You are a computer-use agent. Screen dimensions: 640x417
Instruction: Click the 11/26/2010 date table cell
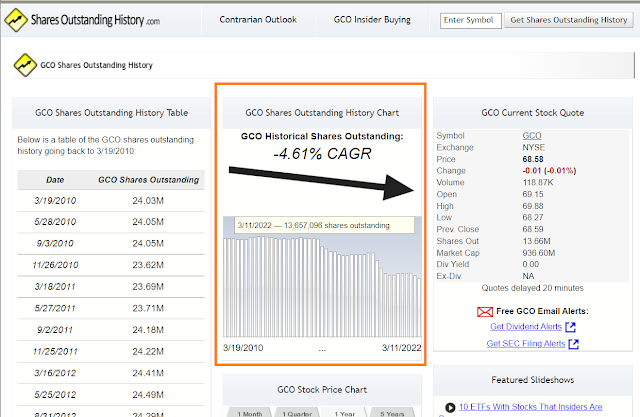click(x=55, y=265)
